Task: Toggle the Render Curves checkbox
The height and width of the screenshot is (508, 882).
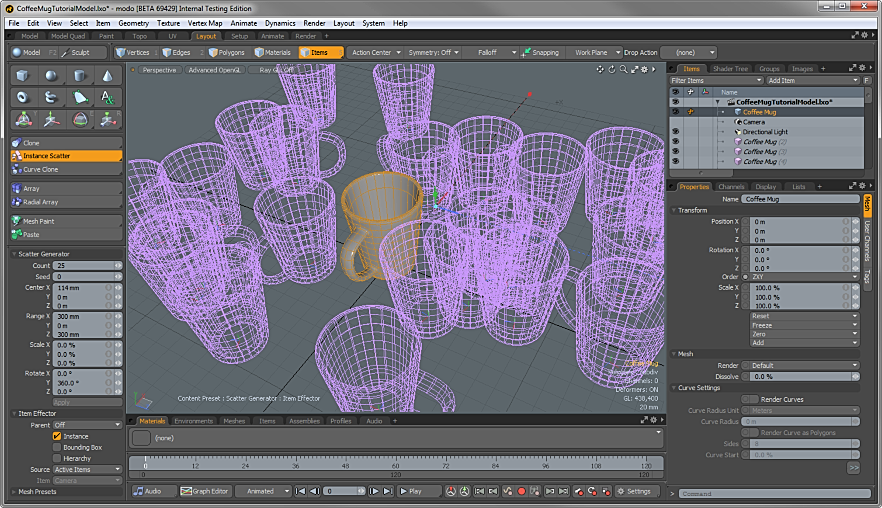Action: tap(750, 399)
